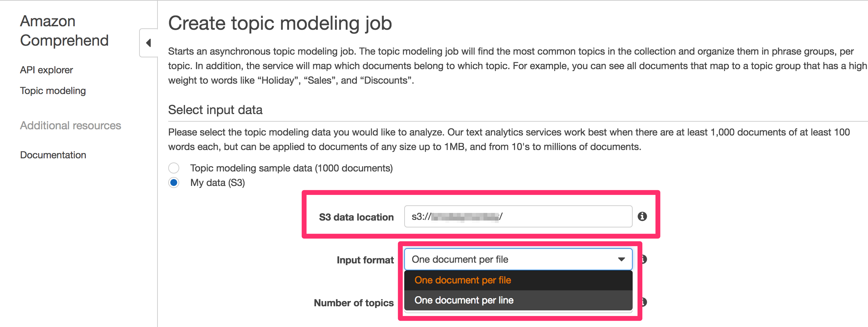The width and height of the screenshot is (868, 327).
Task: Click the Amazon Comprehend heading
Action: coord(64,30)
